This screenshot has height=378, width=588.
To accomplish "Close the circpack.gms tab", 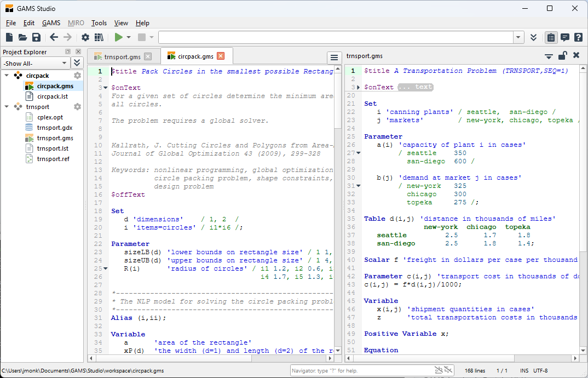I will 221,56.
